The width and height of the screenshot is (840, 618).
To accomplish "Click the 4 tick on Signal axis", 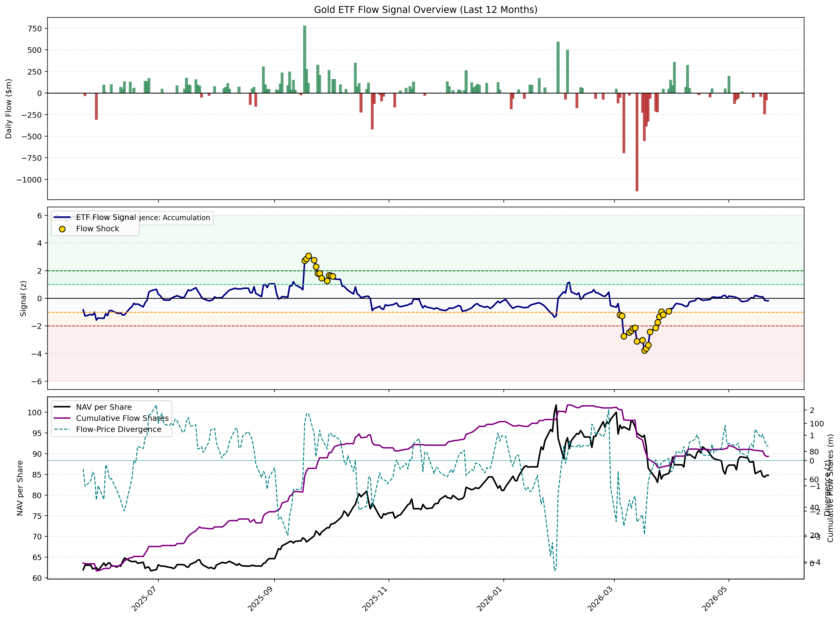I will pyautogui.click(x=40, y=243).
